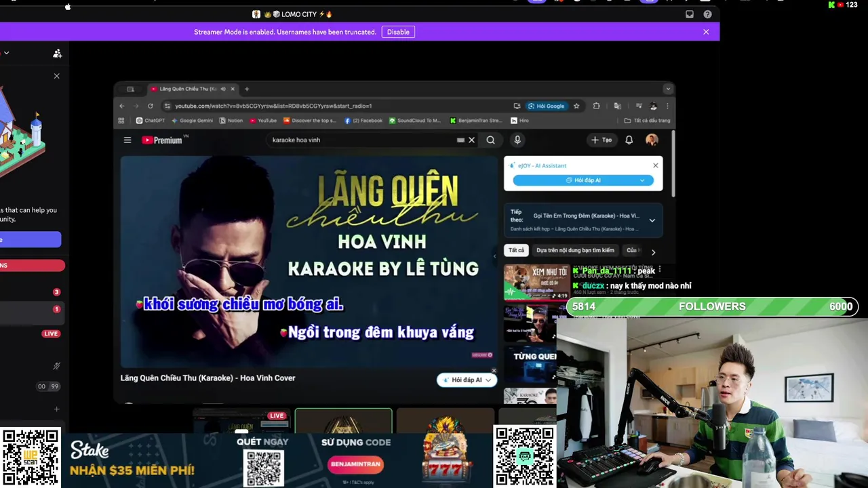
Task: Open the (2) Facebook bookmark
Action: click(x=363, y=121)
